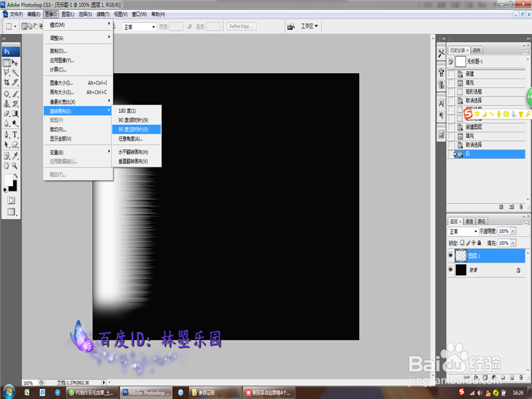532x399 pixels.
Task: Select the Notes tool
Action: [x=7, y=156]
